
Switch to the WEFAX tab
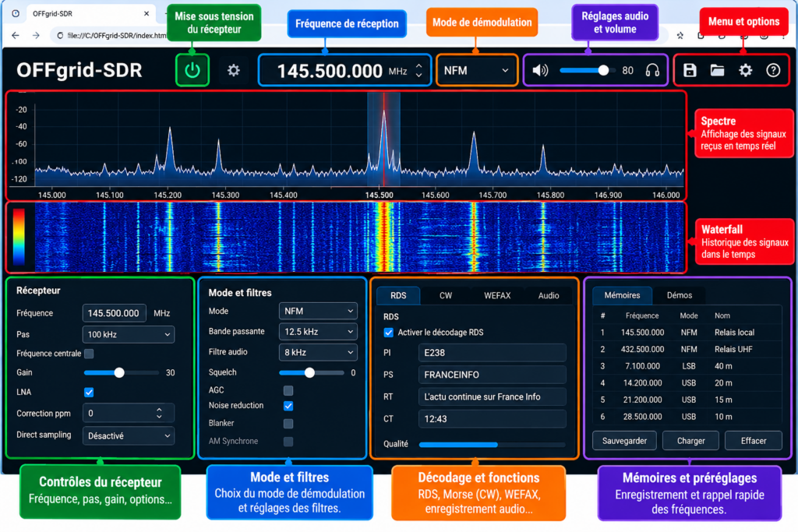(497, 295)
